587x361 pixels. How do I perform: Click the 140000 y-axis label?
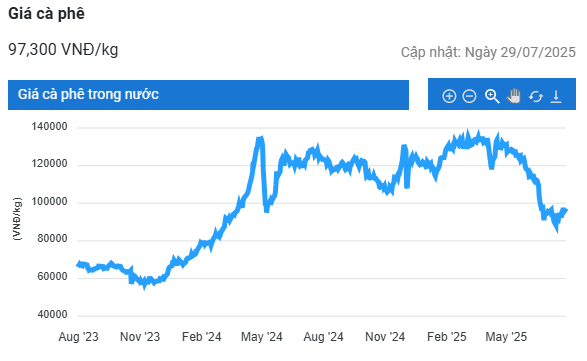point(49,127)
